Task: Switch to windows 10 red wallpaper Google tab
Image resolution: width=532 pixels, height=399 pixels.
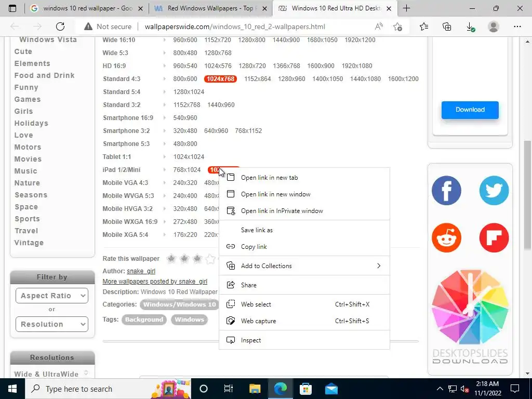Action: [x=86, y=8]
